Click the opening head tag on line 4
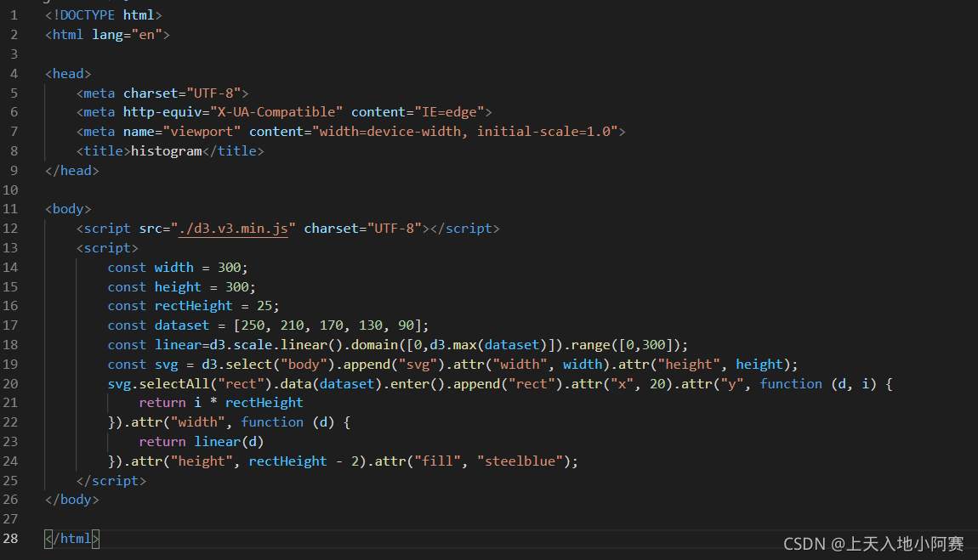Screen dimensions: 978x560 point(68,73)
